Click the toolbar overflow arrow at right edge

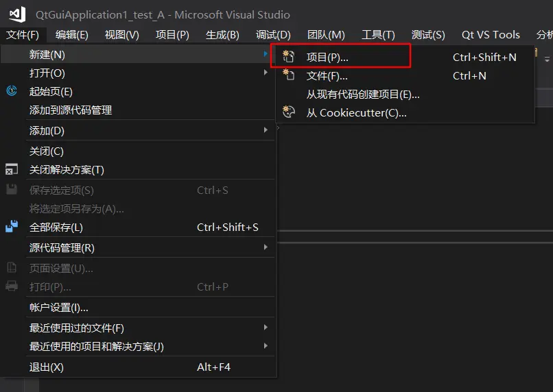[547, 59]
